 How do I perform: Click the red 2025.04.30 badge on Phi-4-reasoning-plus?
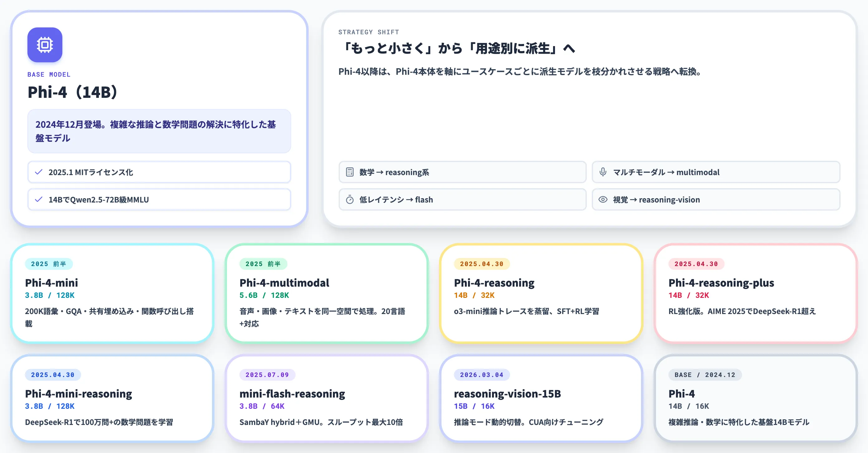696,264
